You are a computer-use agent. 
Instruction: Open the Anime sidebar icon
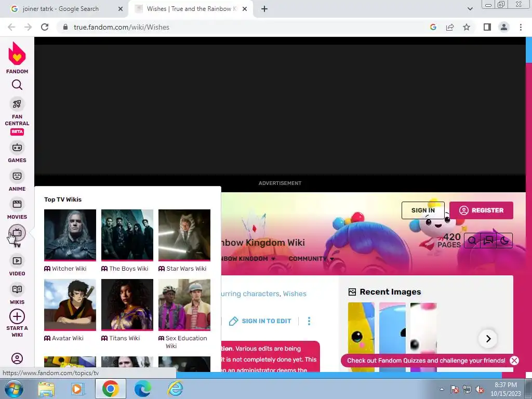(x=17, y=176)
